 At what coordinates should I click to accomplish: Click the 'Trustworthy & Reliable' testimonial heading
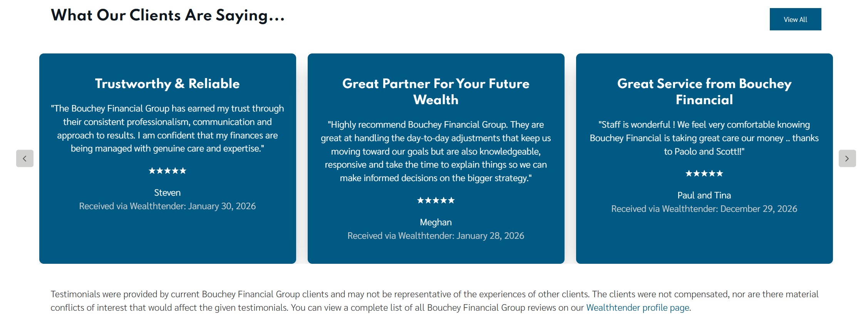[x=167, y=83]
